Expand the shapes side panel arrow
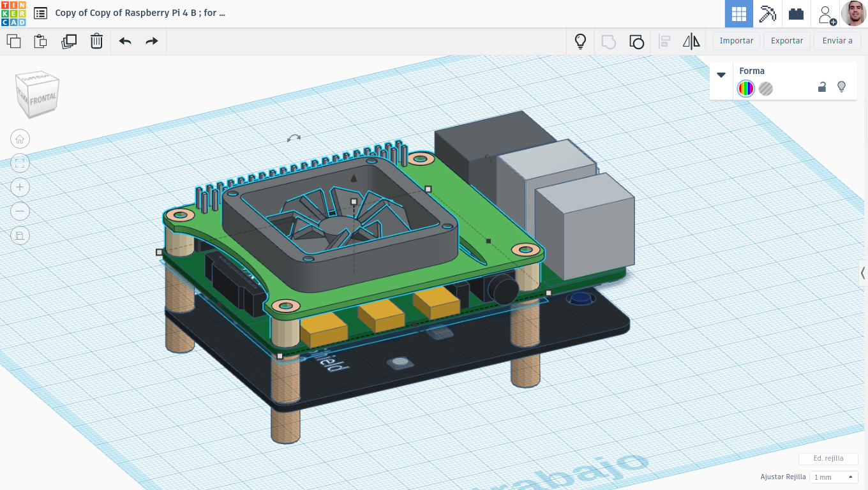The height and width of the screenshot is (490, 868). pyautogui.click(x=863, y=273)
